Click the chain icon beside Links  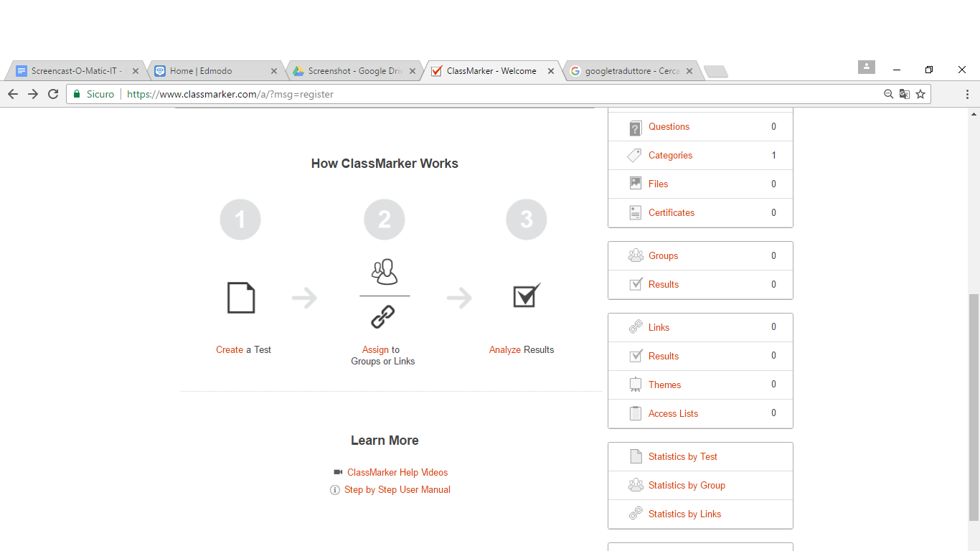(x=636, y=327)
